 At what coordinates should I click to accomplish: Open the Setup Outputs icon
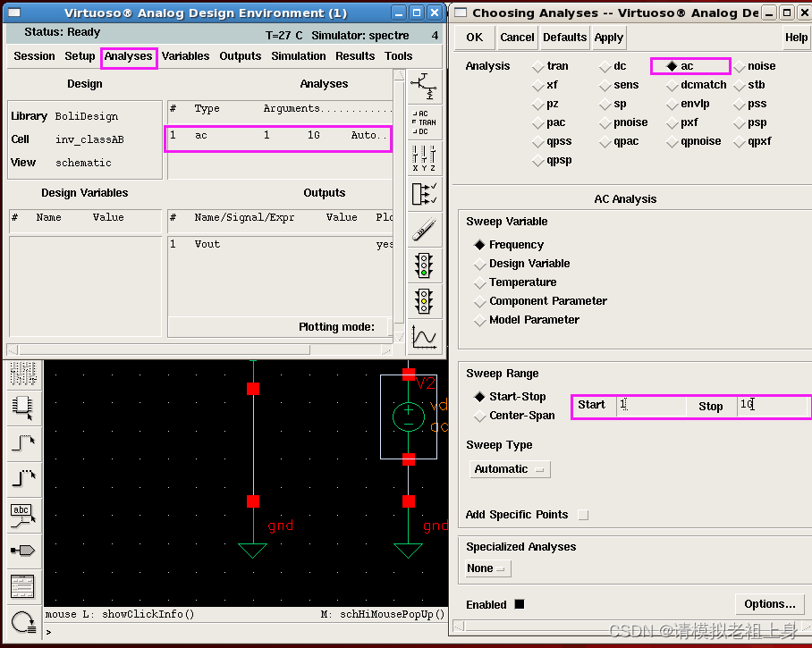(x=424, y=194)
